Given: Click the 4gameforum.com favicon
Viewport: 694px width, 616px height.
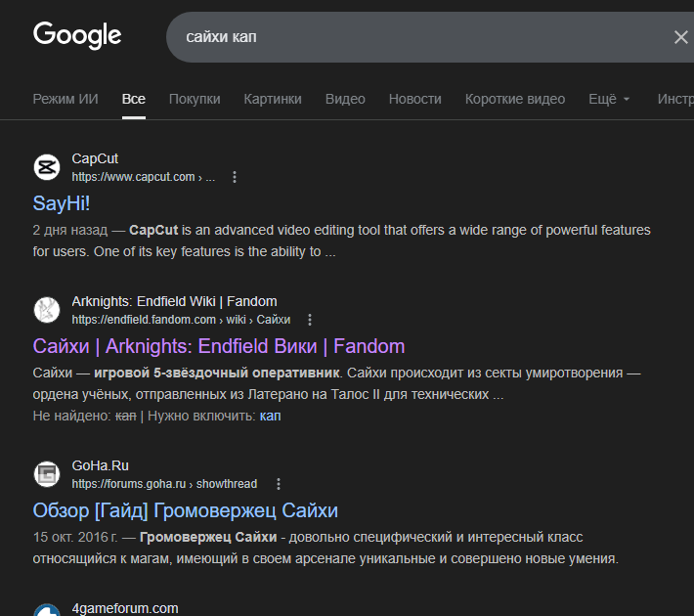Looking at the screenshot, I should (x=47, y=610).
